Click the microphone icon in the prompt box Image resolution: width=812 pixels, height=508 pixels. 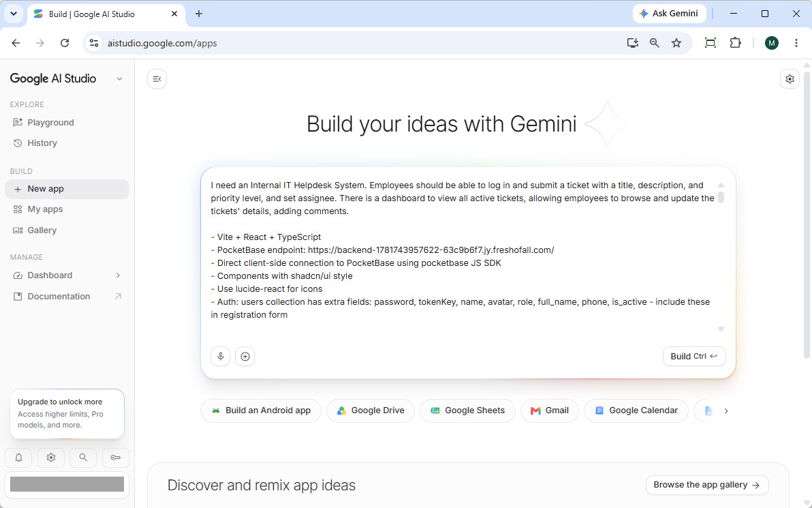[221, 356]
